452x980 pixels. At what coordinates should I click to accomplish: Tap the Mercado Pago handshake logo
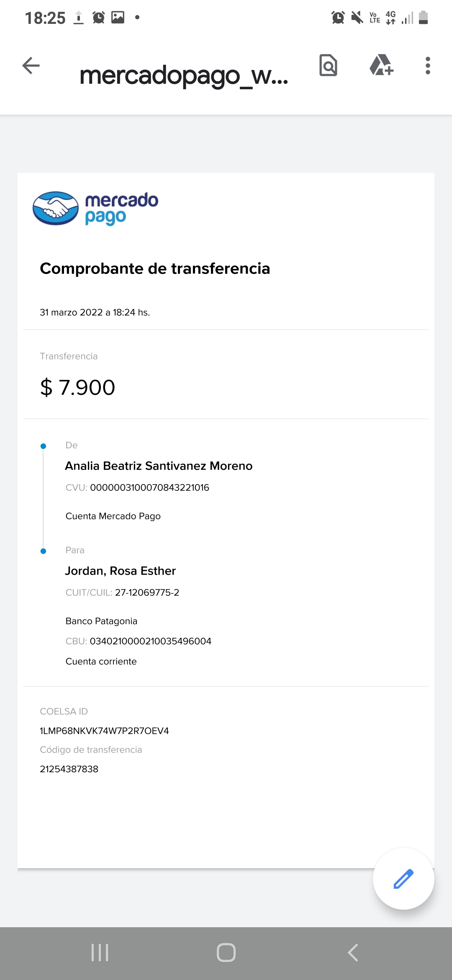56,208
